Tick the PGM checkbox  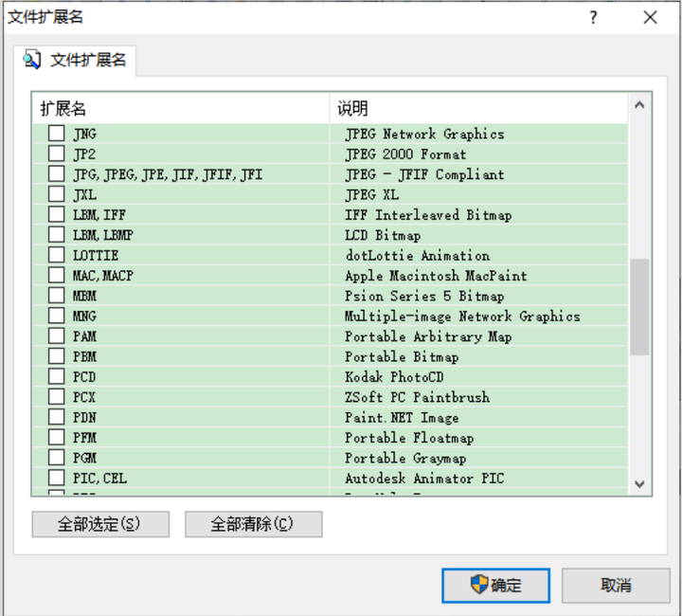tap(56, 457)
